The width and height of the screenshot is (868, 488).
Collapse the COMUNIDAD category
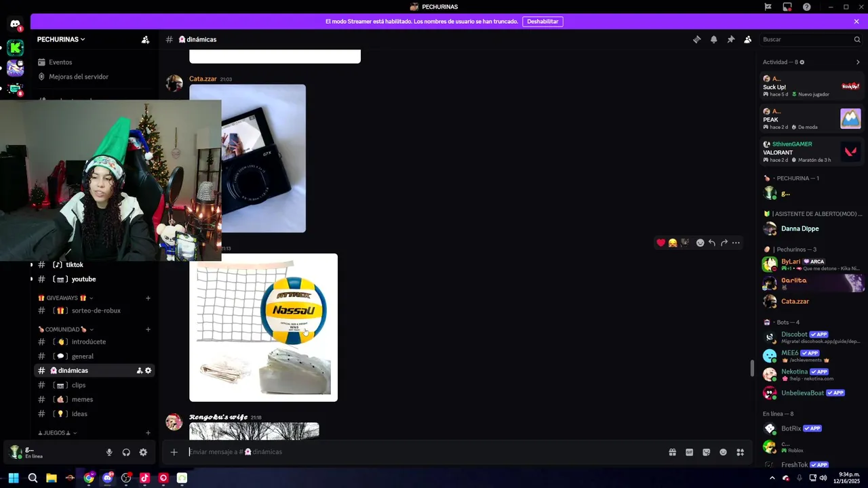66,329
